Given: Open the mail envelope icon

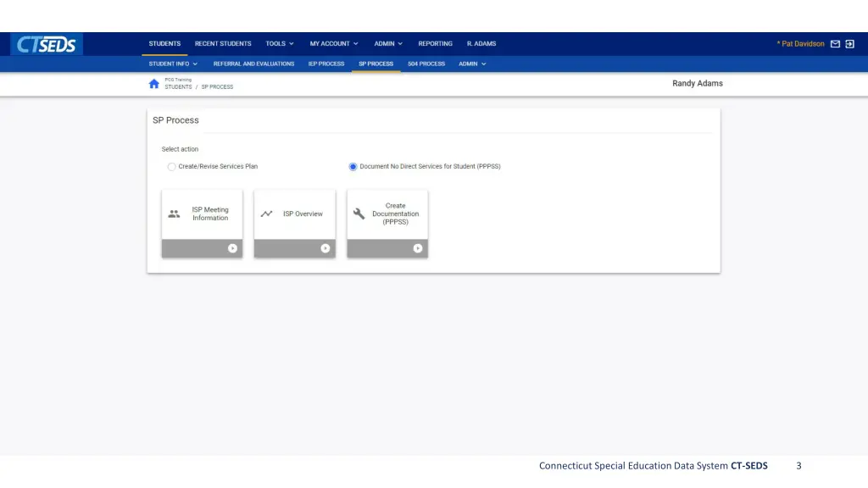Looking at the screenshot, I should pos(835,44).
